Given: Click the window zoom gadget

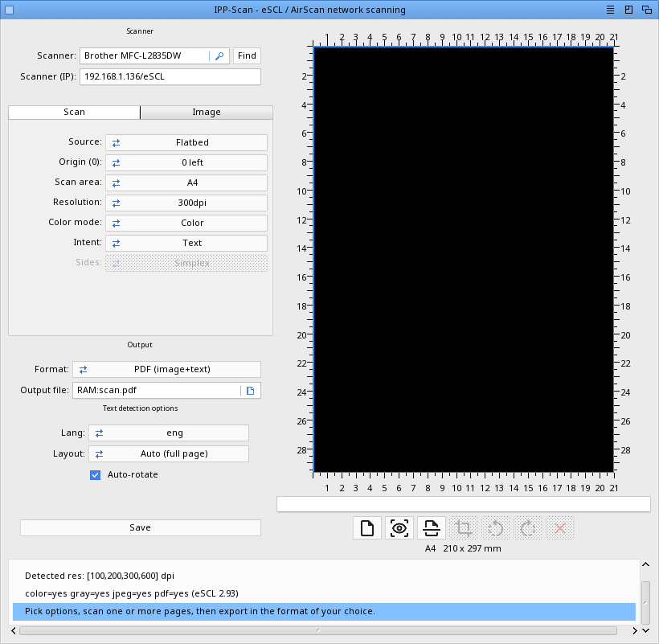Looking at the screenshot, I should tap(628, 10).
